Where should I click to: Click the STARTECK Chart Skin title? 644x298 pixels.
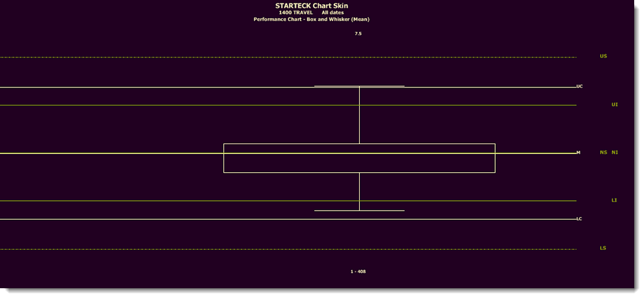[x=312, y=5]
